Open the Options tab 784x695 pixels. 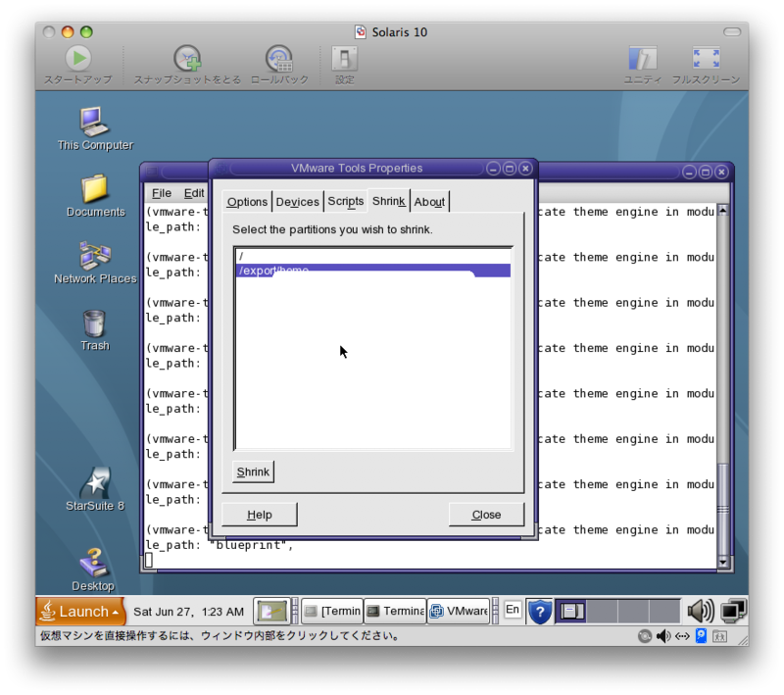tap(247, 202)
